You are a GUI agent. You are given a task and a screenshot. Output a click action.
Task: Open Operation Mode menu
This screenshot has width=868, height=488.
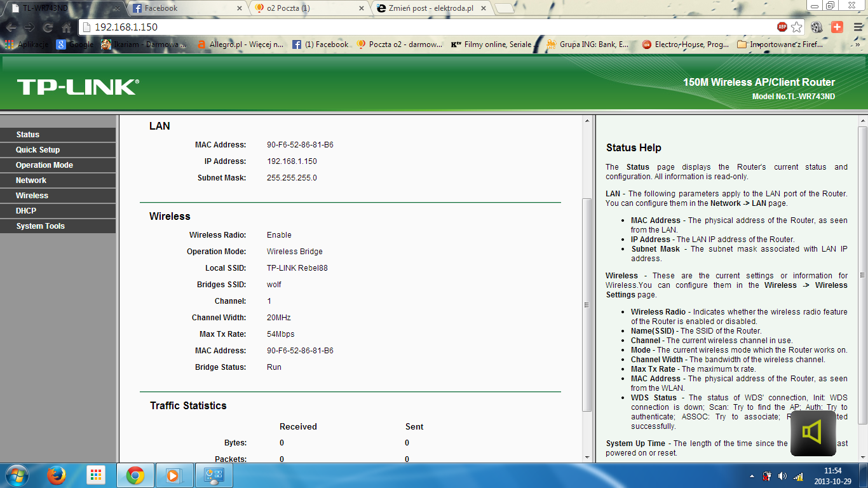click(58, 165)
